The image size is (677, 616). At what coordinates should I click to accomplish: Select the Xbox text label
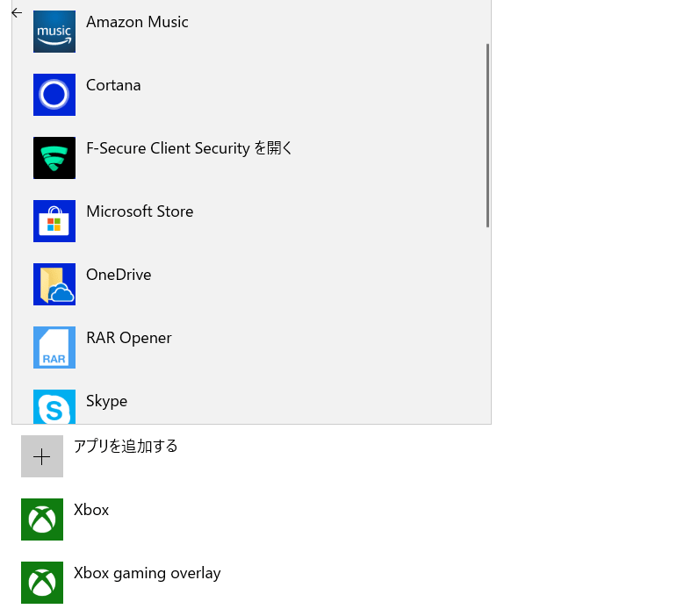pos(91,511)
